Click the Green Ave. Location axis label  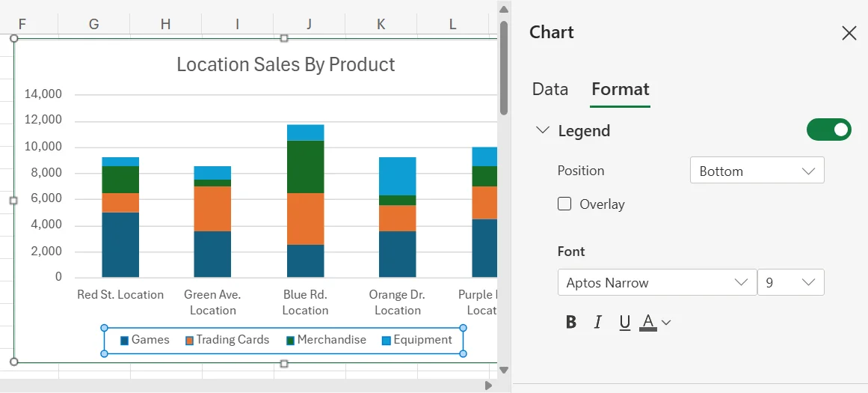click(212, 302)
